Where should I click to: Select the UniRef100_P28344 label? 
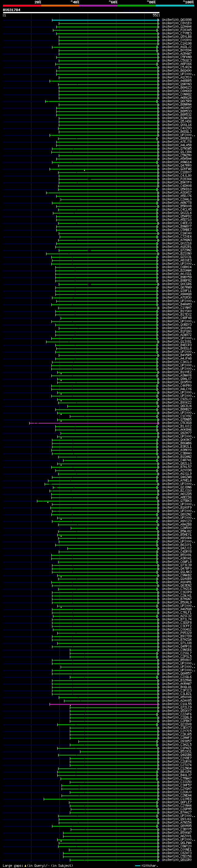click(x=177, y=179)
